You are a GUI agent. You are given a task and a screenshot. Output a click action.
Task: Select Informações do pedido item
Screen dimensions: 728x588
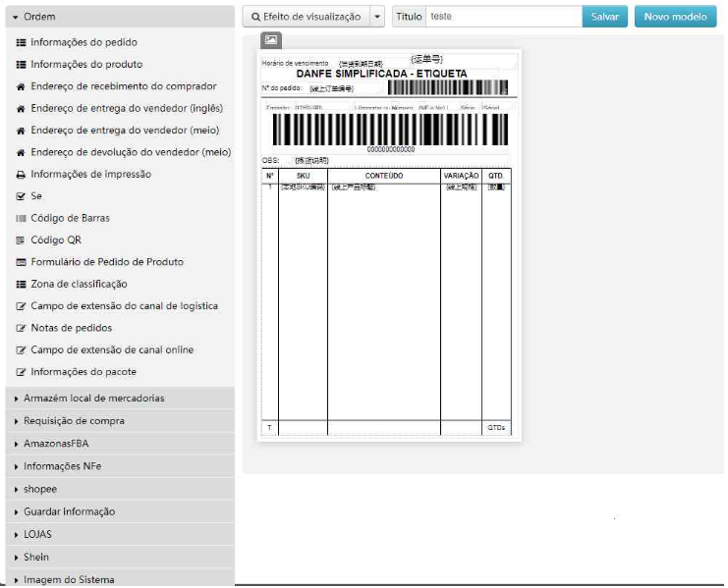click(84, 42)
